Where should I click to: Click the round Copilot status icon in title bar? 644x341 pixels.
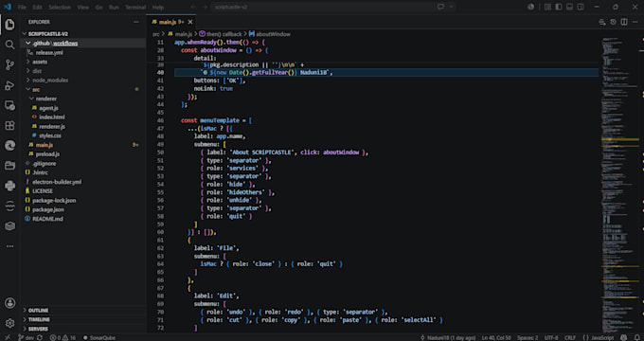[x=531, y=7]
